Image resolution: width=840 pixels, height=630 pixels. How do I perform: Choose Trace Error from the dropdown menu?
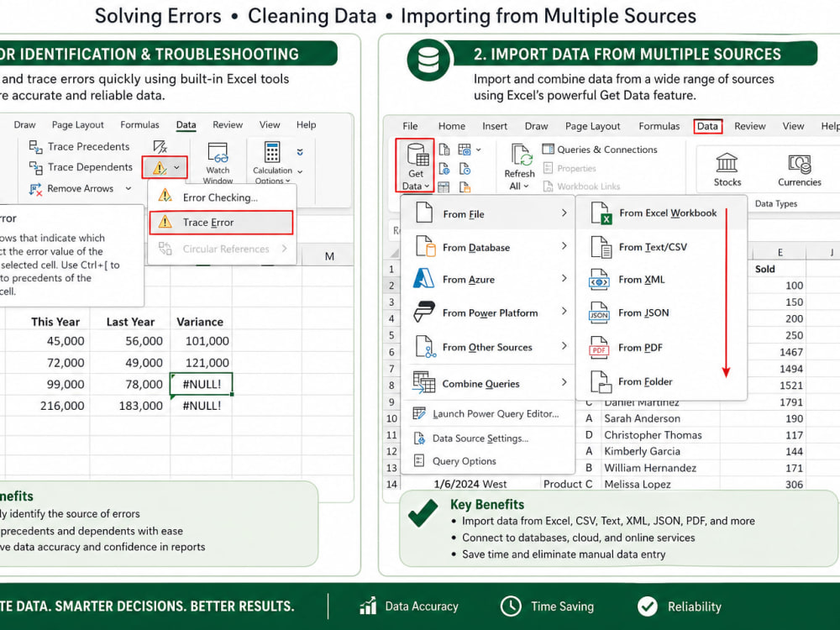point(221,223)
